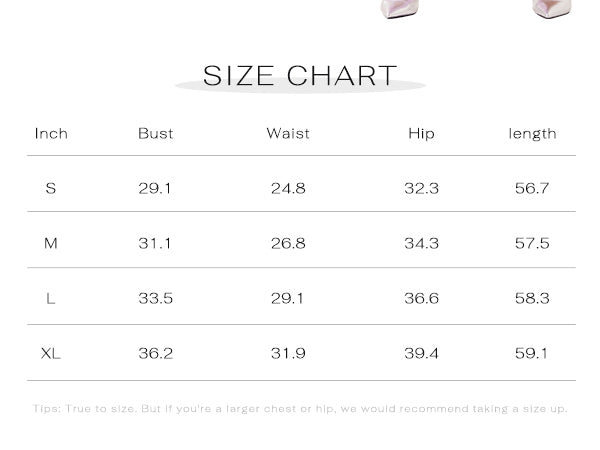Click the S length value 56.7
This screenshot has width=600, height=450.
[x=532, y=188]
